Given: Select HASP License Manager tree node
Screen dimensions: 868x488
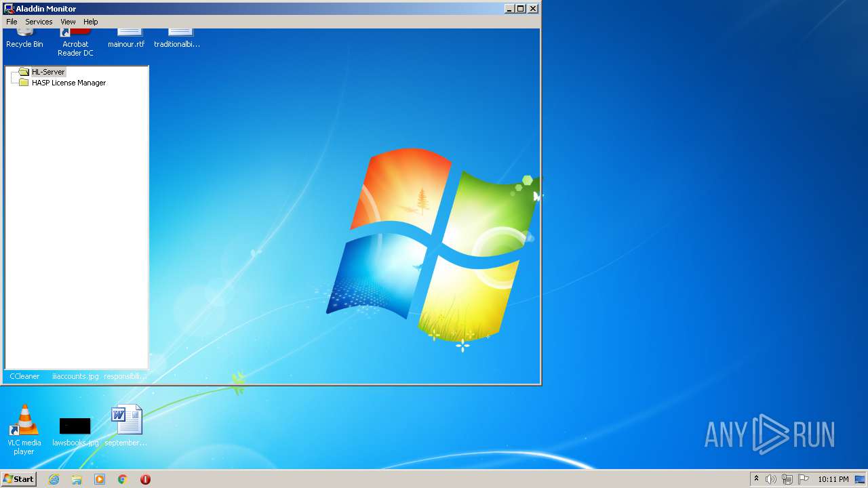Looking at the screenshot, I should point(68,83).
